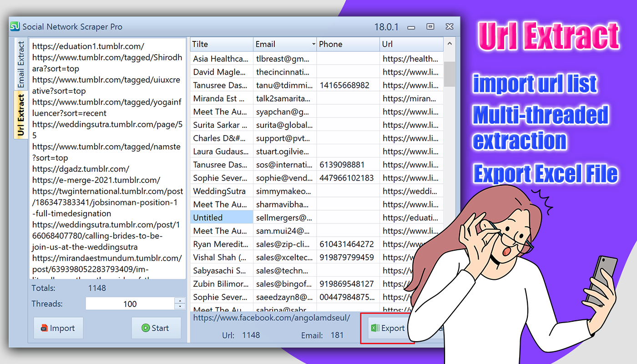Select the highlighted Untitled row cell

[222, 217]
